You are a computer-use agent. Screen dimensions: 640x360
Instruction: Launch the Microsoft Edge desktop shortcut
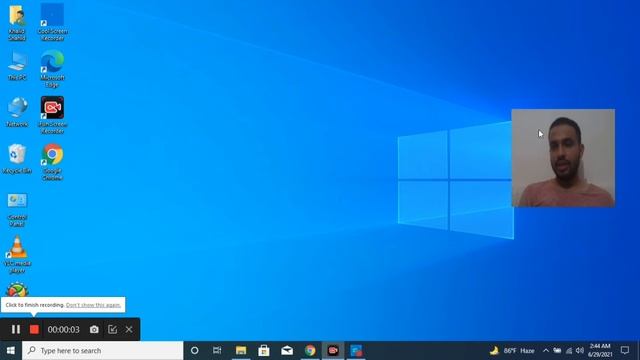[52, 69]
